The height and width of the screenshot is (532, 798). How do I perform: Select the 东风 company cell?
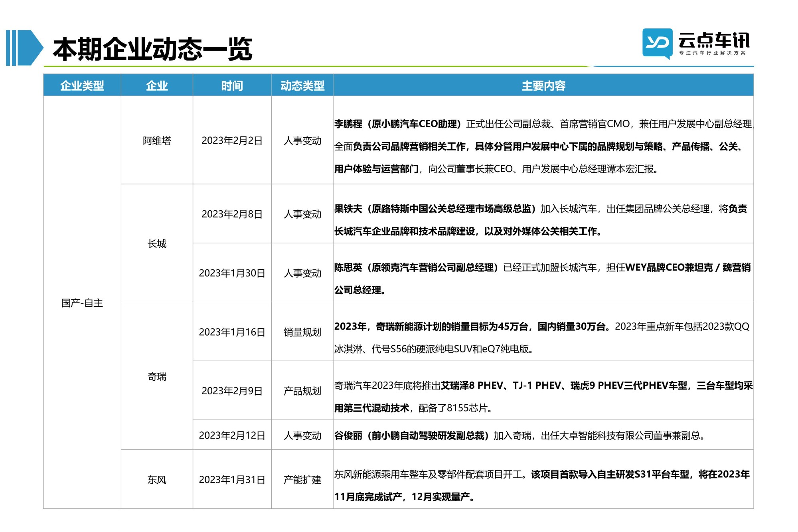point(157,479)
